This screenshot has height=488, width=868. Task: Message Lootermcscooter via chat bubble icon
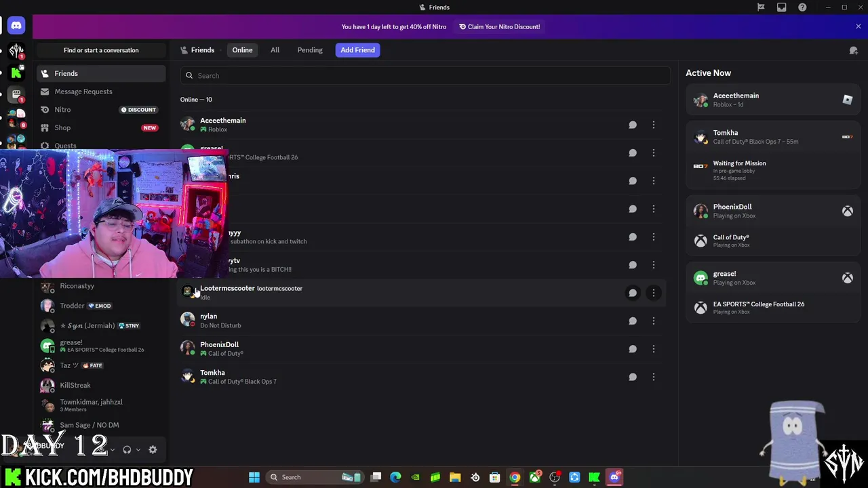(633, 293)
